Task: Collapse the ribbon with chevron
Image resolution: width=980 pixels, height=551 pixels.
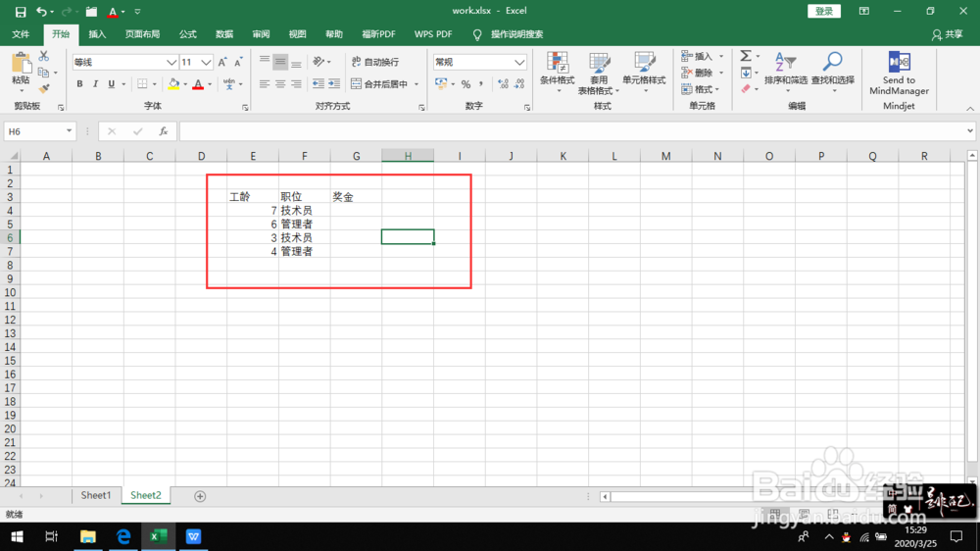Action: pos(969,108)
